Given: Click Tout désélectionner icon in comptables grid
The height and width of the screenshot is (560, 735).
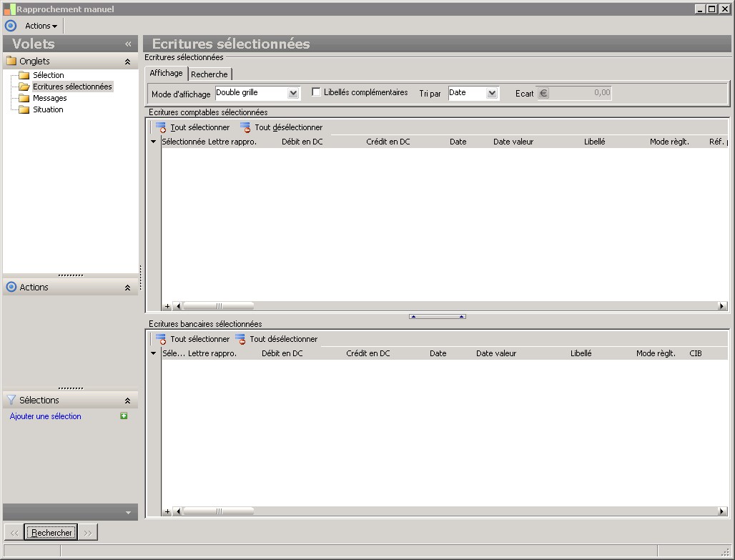Looking at the screenshot, I should pos(245,127).
